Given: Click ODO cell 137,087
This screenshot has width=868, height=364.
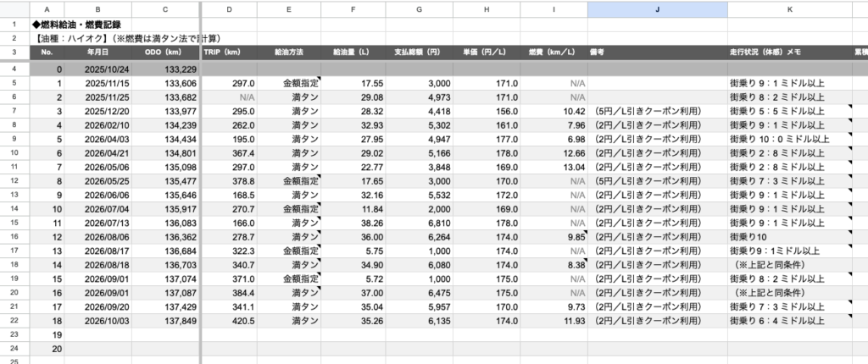Looking at the screenshot, I should click(x=165, y=293).
